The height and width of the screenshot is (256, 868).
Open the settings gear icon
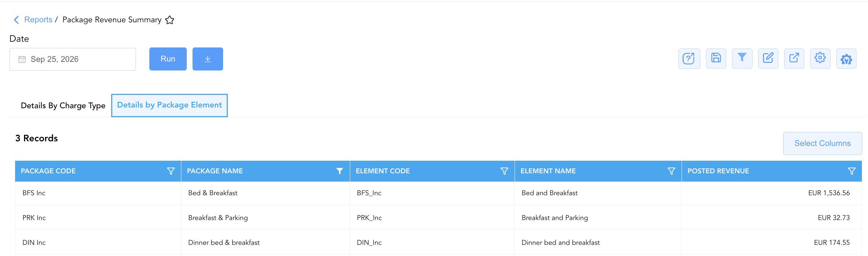820,58
